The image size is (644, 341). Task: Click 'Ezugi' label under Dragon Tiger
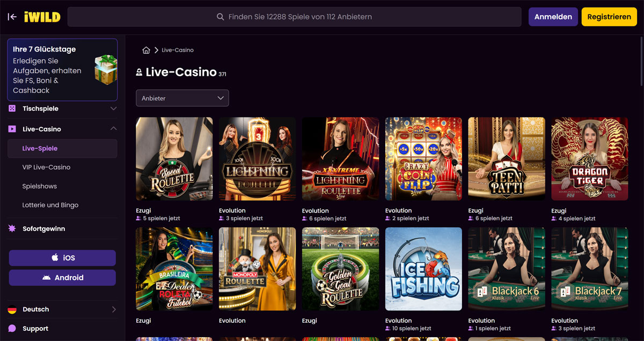click(x=559, y=211)
